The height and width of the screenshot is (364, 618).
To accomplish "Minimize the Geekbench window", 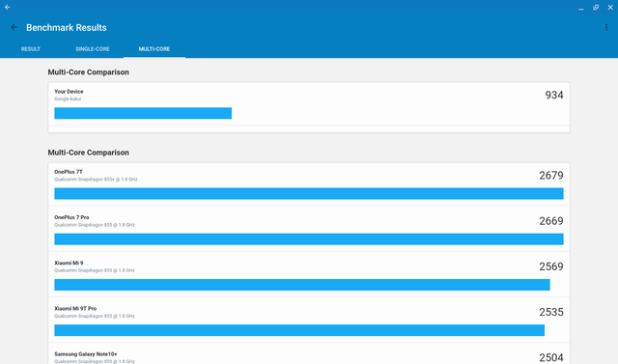I will tap(581, 8).
